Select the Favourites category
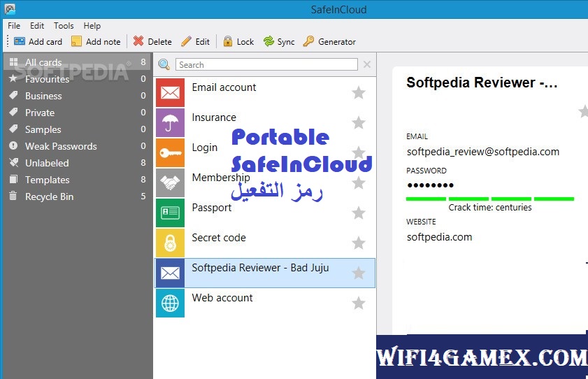Viewport: 588px width, 379px height. (x=77, y=79)
